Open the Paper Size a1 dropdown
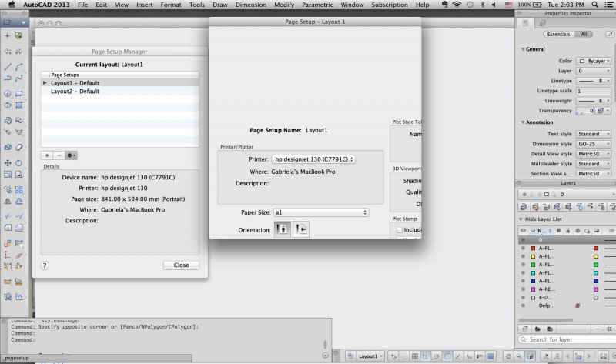The width and height of the screenshot is (616, 364). click(x=321, y=212)
